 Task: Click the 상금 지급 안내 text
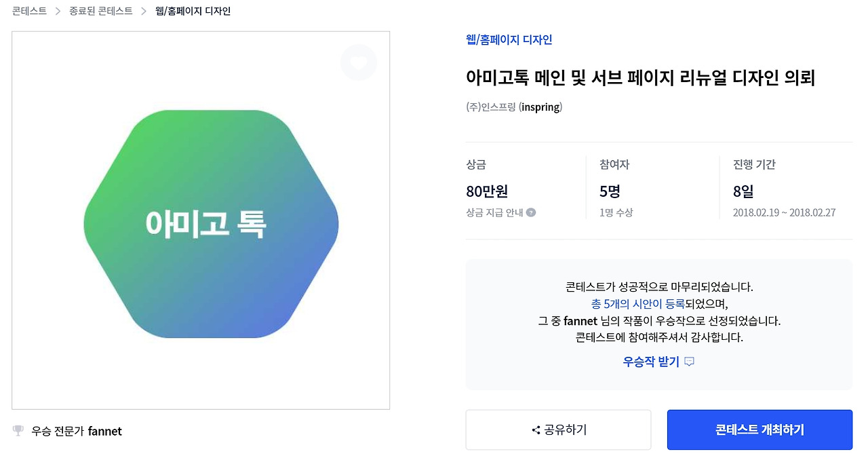(x=494, y=212)
